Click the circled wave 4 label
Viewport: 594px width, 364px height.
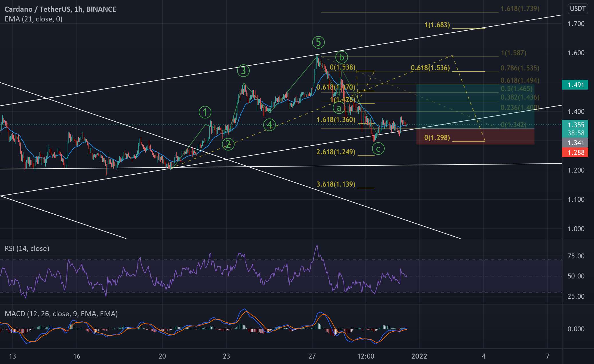(x=270, y=125)
